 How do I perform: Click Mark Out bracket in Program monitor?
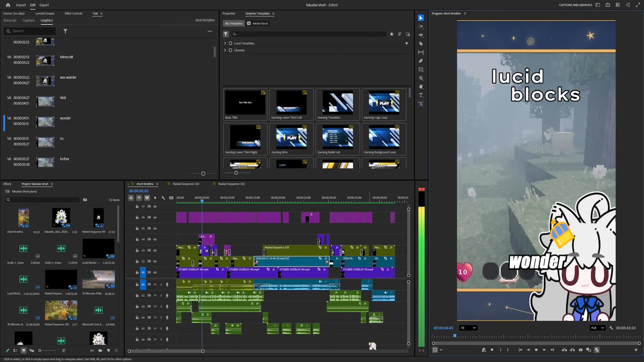tap(508, 350)
